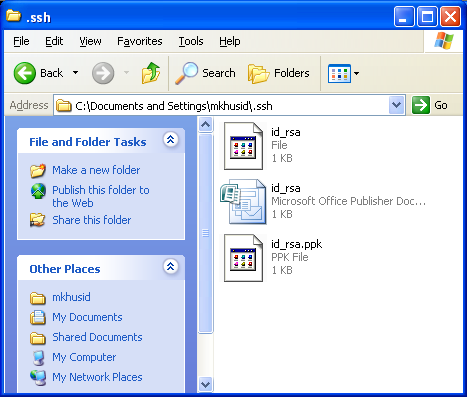Click the Search magnifier toolbar button

point(205,73)
